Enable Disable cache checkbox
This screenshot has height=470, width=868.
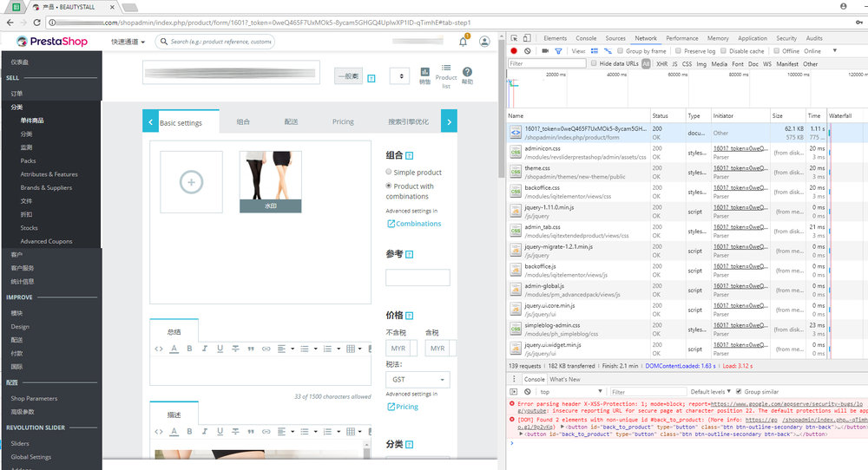724,51
